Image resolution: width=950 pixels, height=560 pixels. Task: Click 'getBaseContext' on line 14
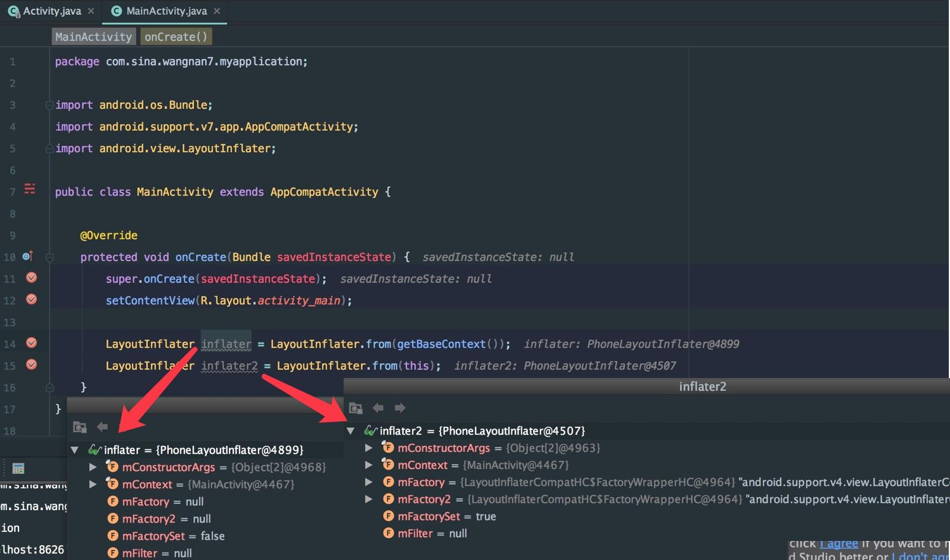click(441, 344)
